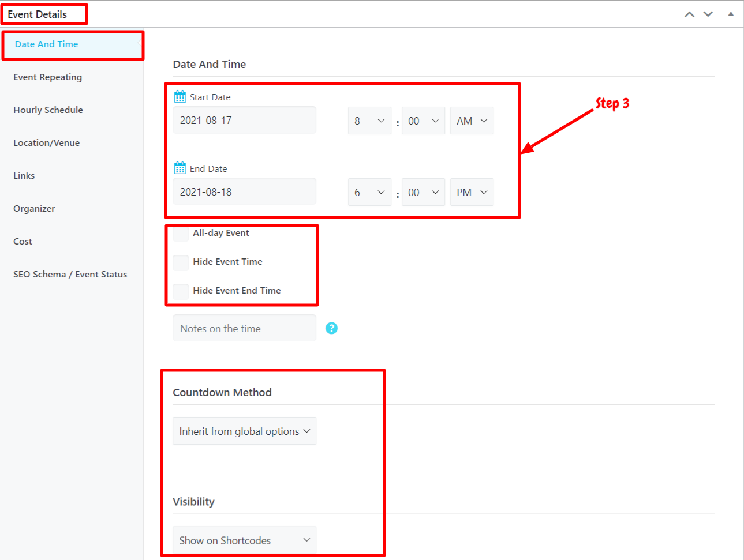The image size is (744, 560).
Task: Open the end minutes dropdown
Action: (423, 192)
